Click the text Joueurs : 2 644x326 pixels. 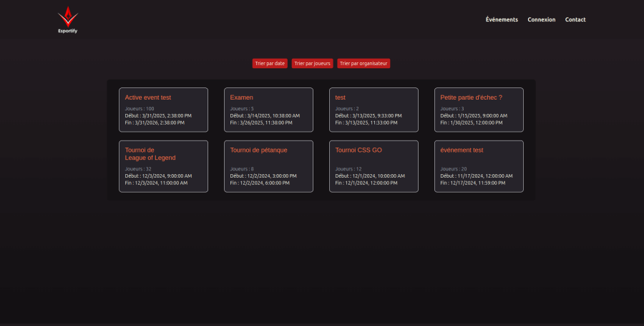(x=347, y=108)
